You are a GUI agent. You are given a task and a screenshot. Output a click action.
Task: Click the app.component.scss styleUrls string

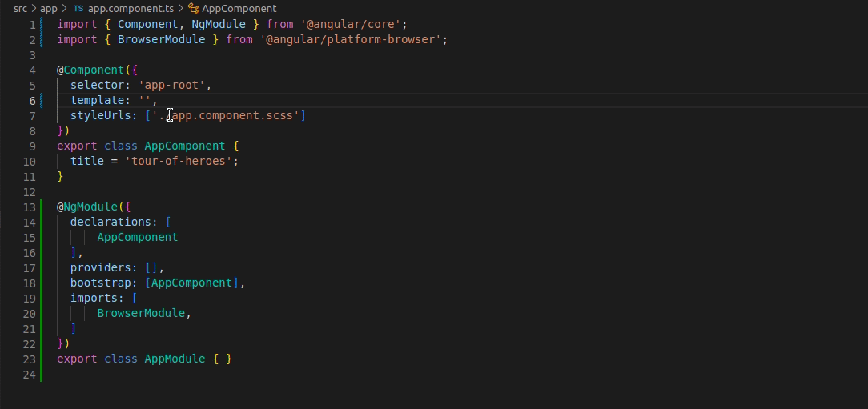click(x=226, y=116)
